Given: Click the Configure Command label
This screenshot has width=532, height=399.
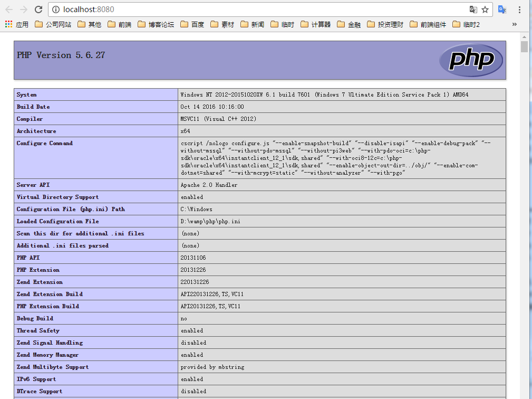Looking at the screenshot, I should 44,143.
